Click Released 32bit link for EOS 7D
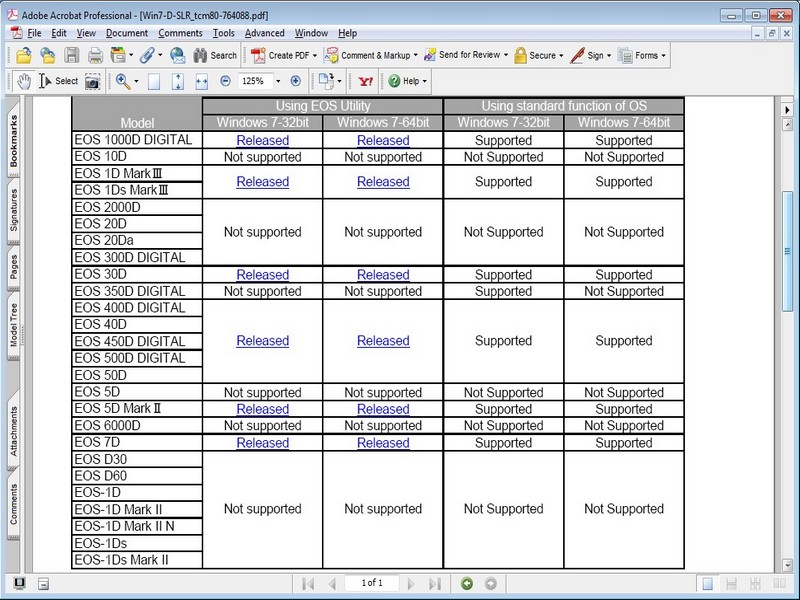The width and height of the screenshot is (800, 600). (263, 443)
